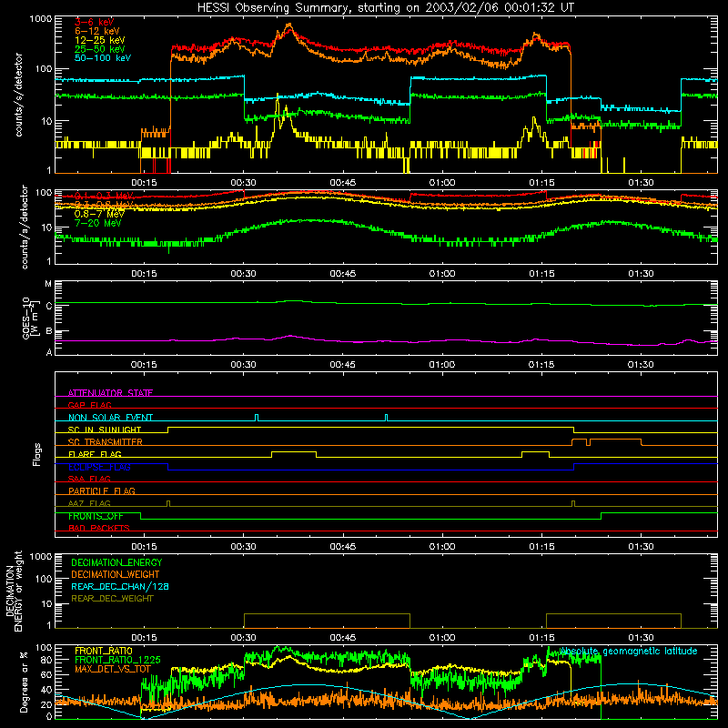Select the red 3-6 keV legend label
Viewport: 728px width, 728px height.
coord(95,22)
